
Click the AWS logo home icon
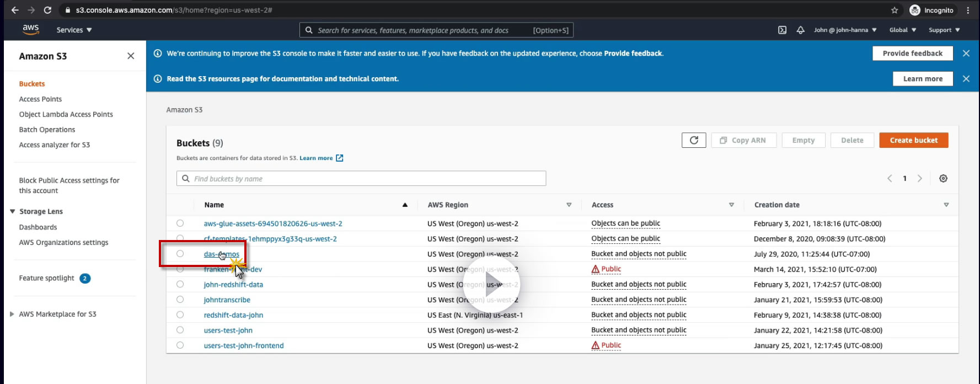coord(31,30)
